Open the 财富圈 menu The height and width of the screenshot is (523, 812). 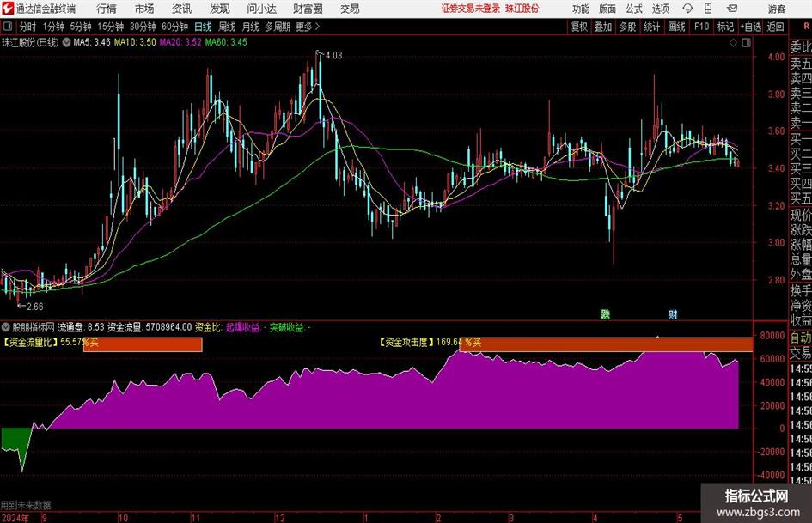tap(308, 9)
